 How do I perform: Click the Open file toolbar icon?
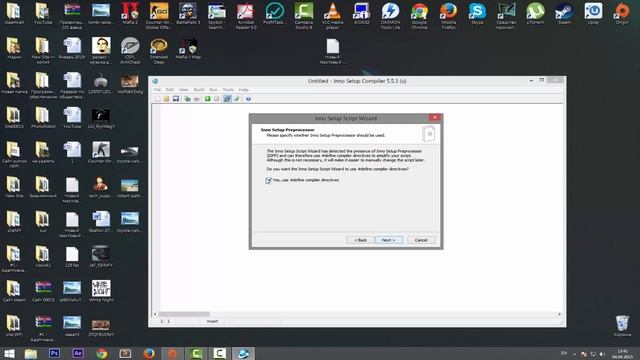pyautogui.click(x=166, y=99)
